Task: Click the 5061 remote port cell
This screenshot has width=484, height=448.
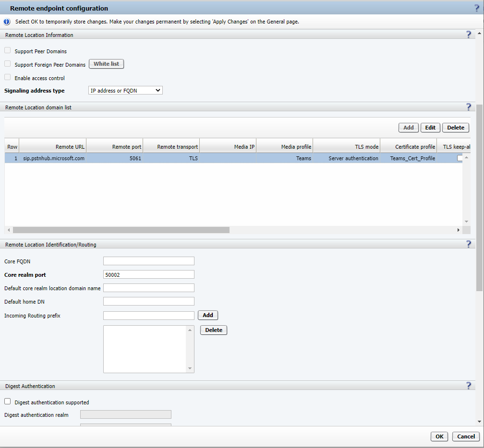Action: coord(115,158)
